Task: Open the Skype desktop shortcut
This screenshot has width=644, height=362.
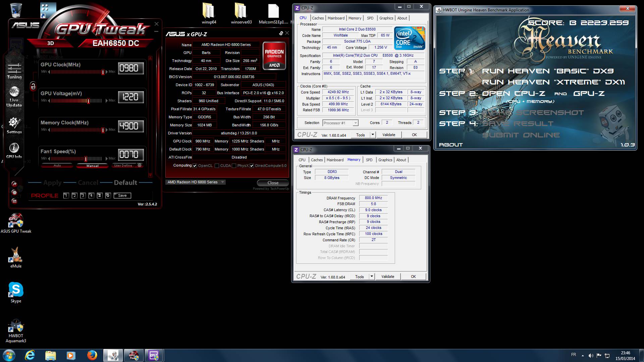Action: 16,293
